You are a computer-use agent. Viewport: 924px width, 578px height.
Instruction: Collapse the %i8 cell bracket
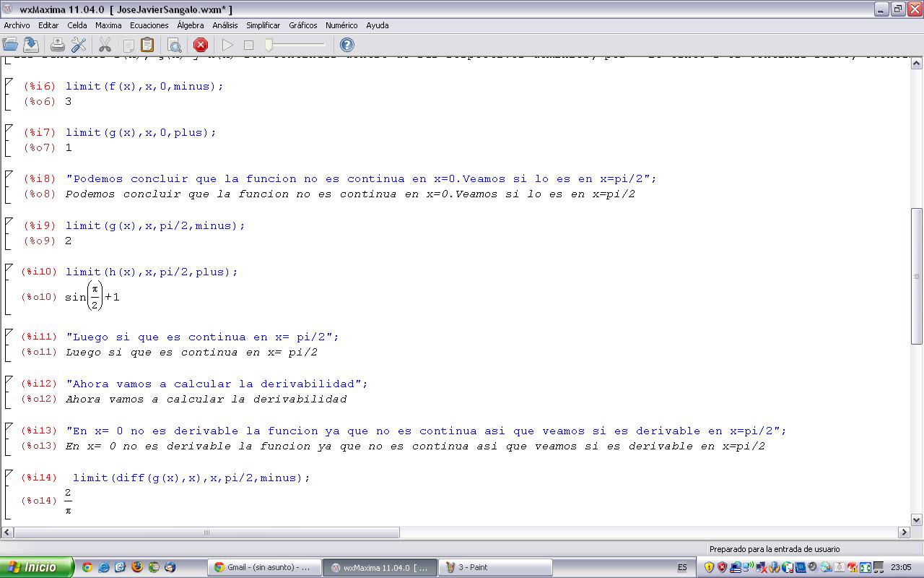(7, 186)
